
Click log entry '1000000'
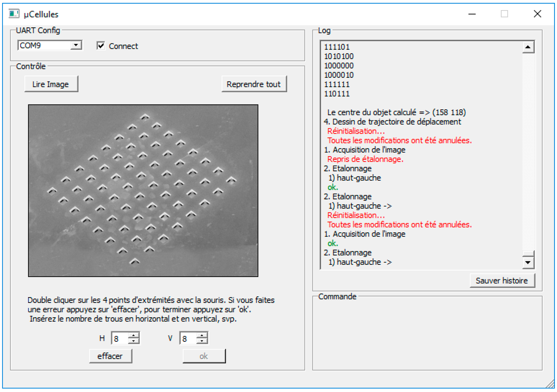(x=339, y=66)
